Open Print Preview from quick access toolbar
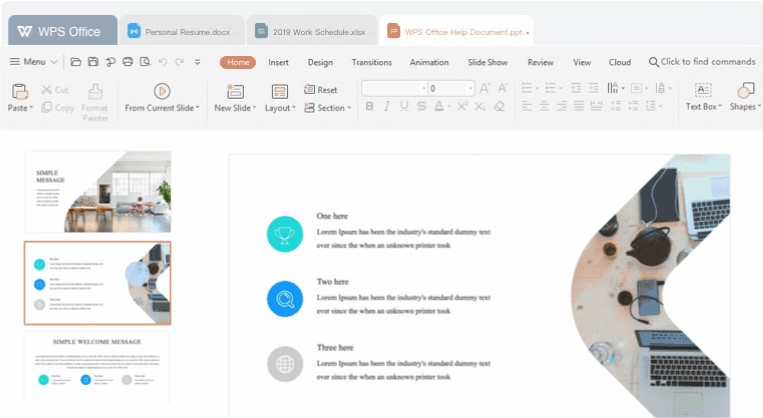The width and height of the screenshot is (763, 418). pos(145,62)
